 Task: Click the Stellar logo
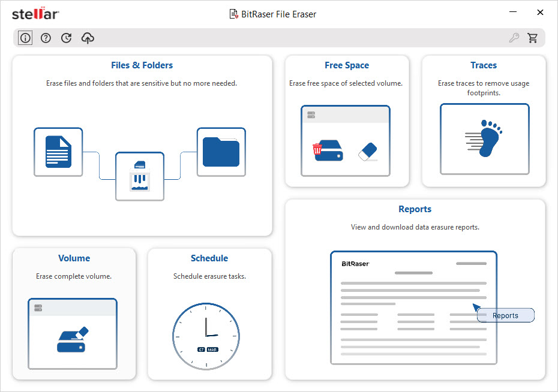tap(35, 14)
